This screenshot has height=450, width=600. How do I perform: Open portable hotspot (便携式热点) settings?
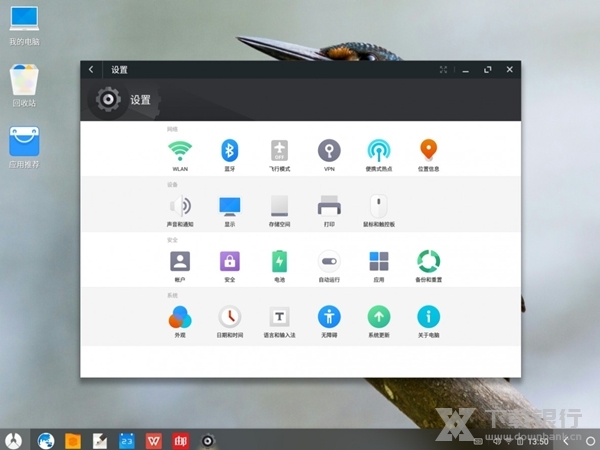tap(379, 151)
